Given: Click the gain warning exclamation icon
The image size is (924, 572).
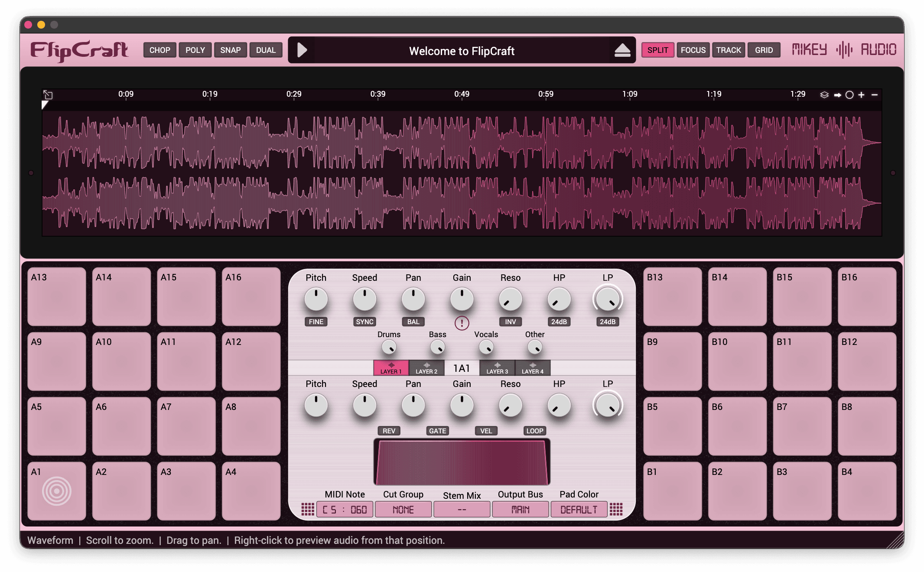Looking at the screenshot, I should [x=462, y=323].
